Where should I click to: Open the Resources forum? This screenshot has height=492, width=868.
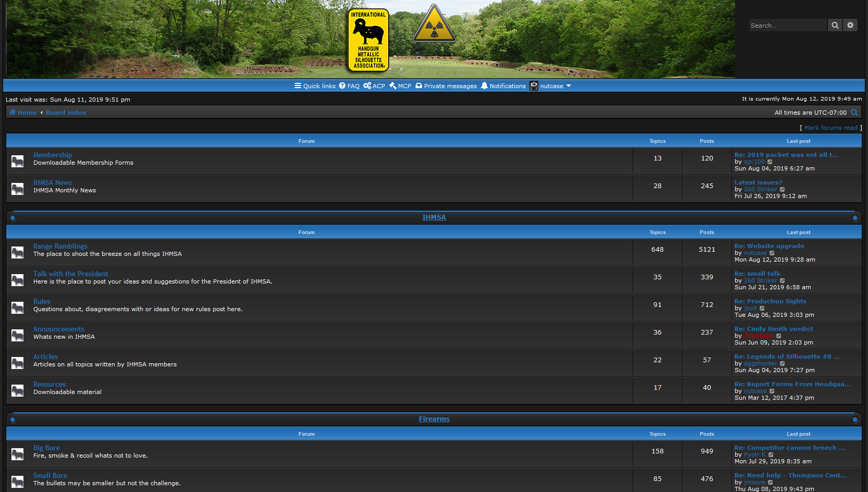pos(49,384)
